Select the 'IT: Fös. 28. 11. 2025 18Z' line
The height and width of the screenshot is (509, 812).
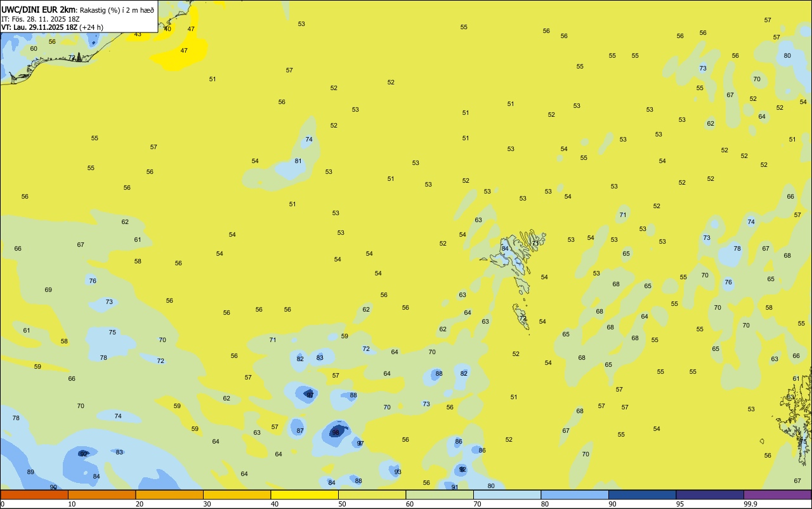41,18
